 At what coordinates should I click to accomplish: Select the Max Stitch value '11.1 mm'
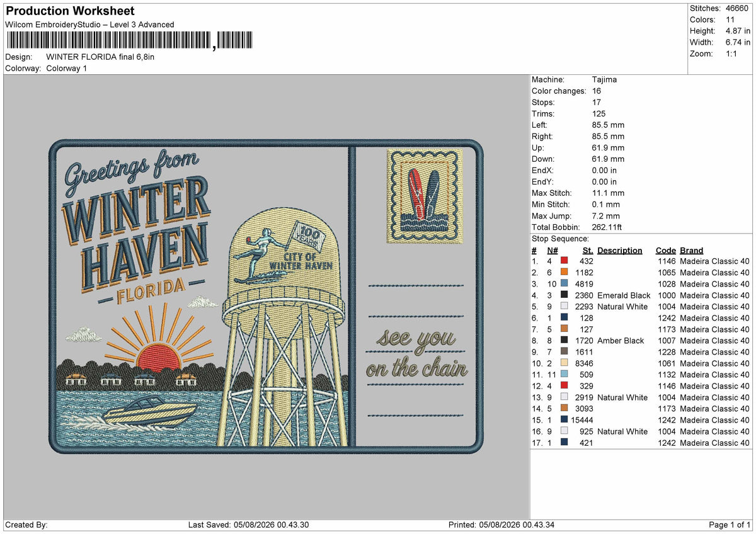point(609,193)
